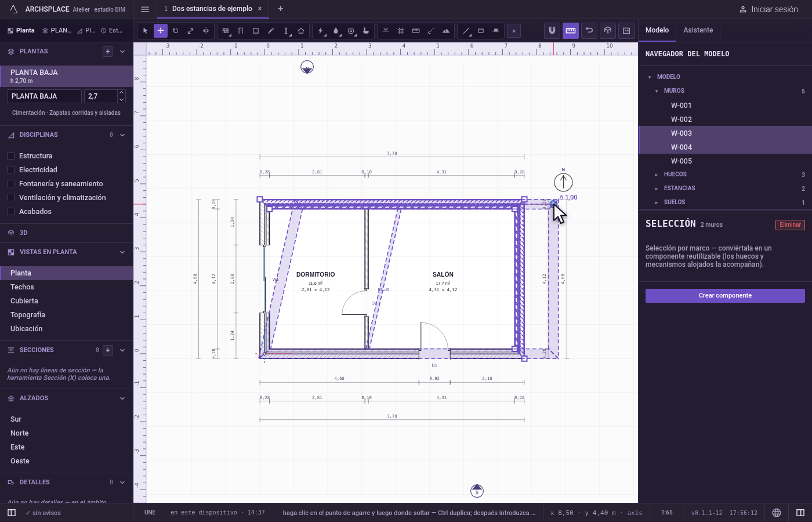Viewport: 812px width, 522px height.
Task: Enable the Estructura discipline checkbox
Action: click(10, 156)
